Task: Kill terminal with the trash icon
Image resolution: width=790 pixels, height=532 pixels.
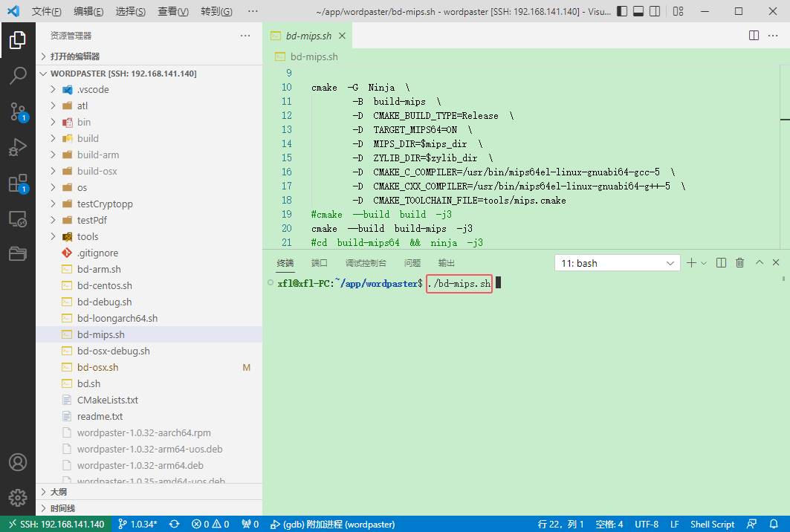Action: pyautogui.click(x=739, y=263)
